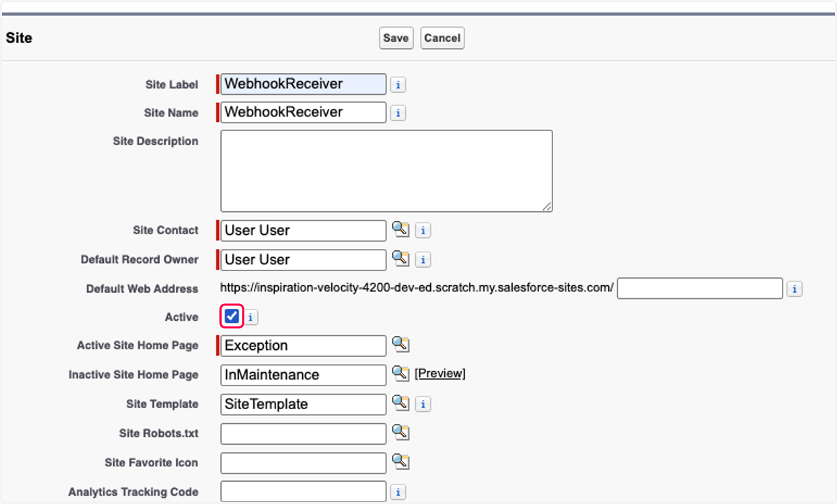The image size is (837, 504).
Task: Click the Cancel button
Action: tap(442, 38)
